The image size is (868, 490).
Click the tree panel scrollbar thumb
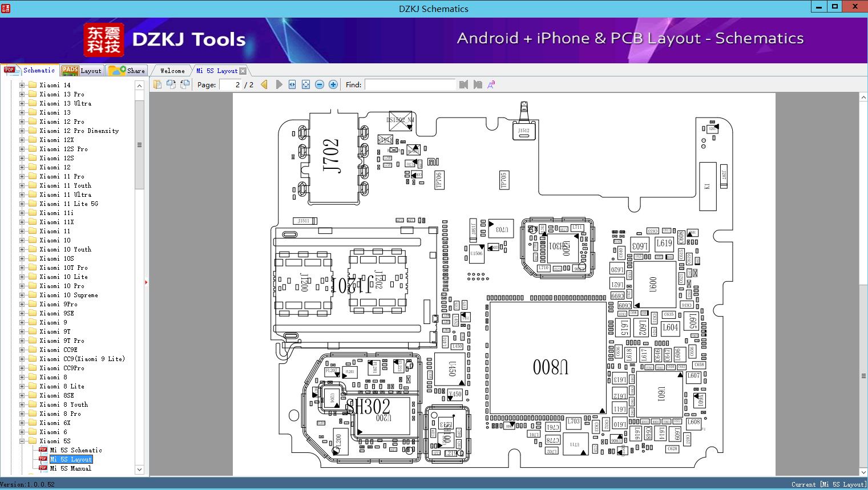139,145
